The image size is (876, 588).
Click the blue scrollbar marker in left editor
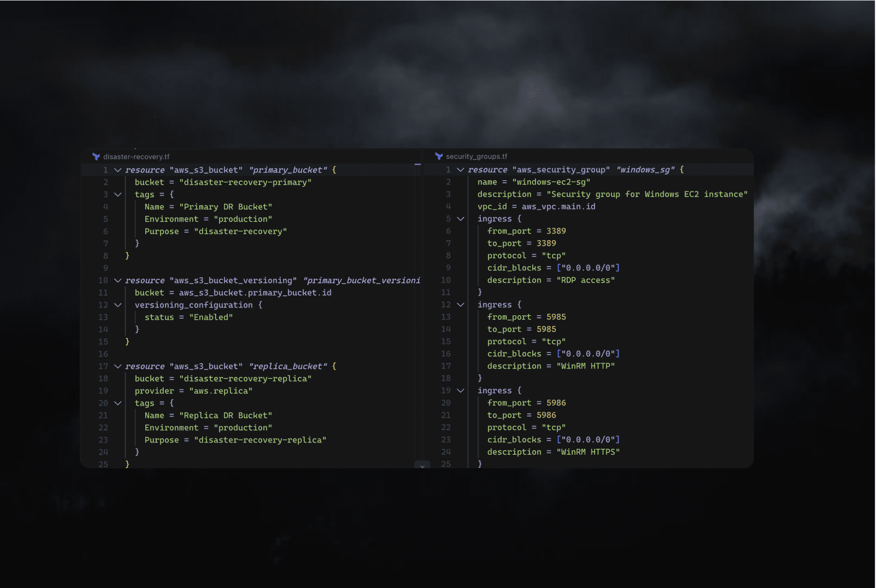(x=417, y=164)
